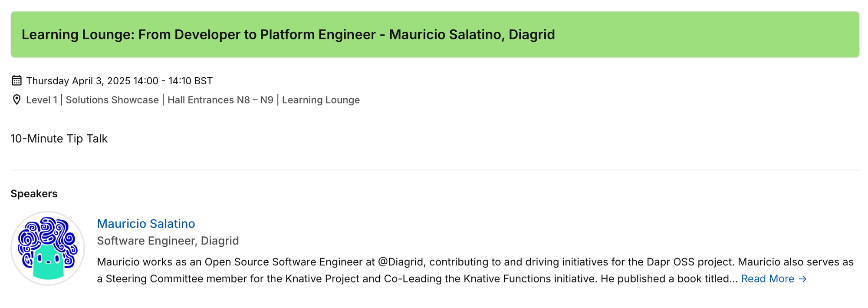The height and width of the screenshot is (308, 868).
Task: Click the 10-Minute Tip Talk description
Action: [x=59, y=139]
